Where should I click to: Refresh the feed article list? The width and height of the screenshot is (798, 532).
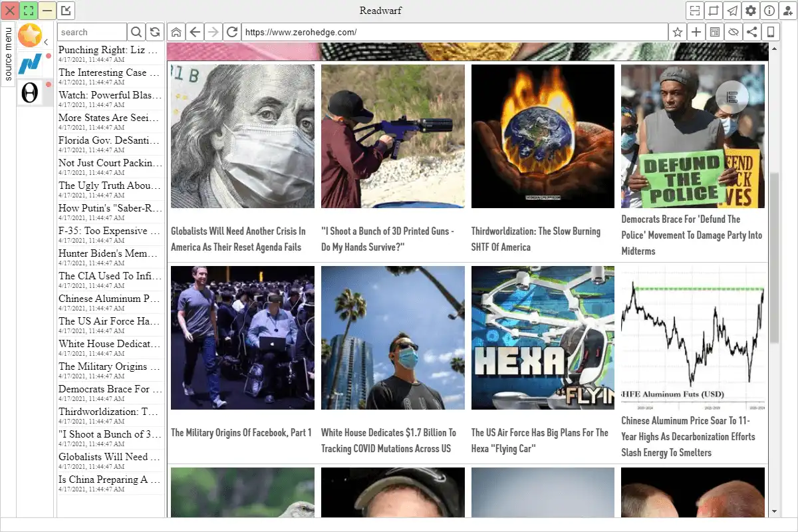[155, 32]
